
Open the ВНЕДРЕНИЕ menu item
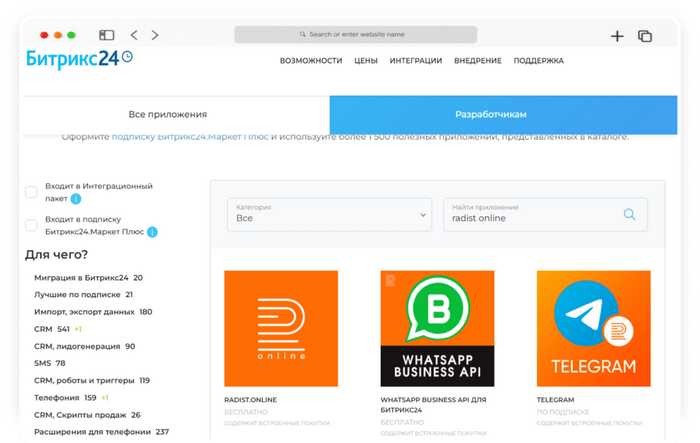click(x=478, y=61)
